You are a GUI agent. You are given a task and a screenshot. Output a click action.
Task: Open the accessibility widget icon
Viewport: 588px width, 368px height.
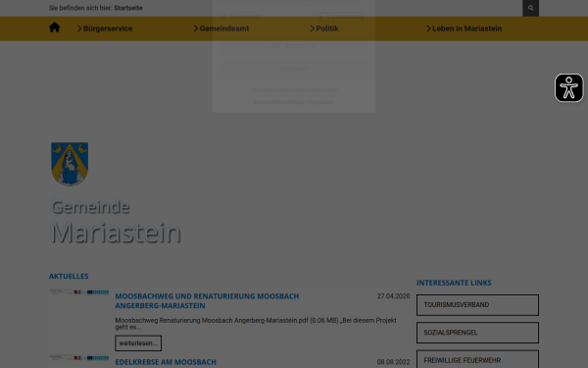click(568, 88)
